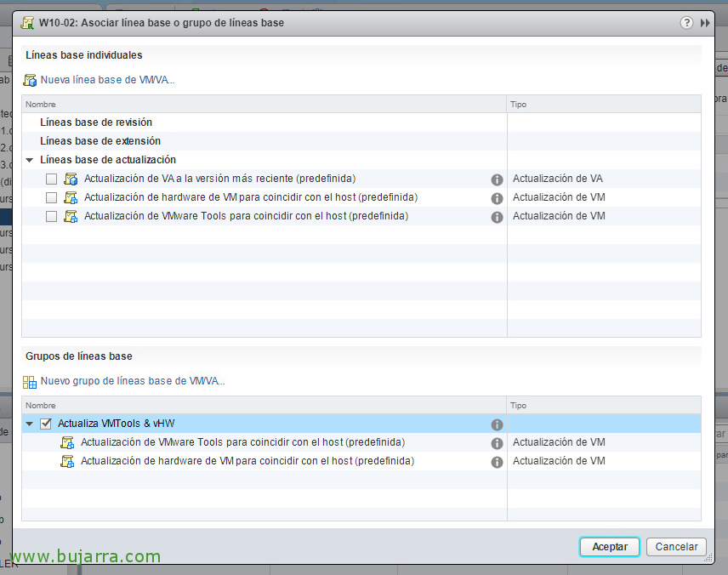The width and height of the screenshot is (728, 575).
Task: Collapse the Líneas base de actualización section
Action: tap(30, 160)
